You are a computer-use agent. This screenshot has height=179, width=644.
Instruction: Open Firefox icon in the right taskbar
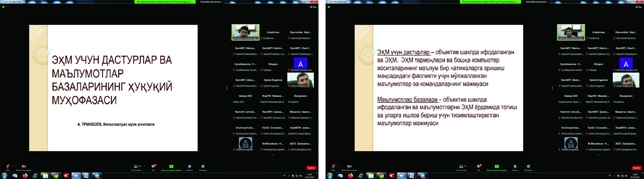click(351, 176)
